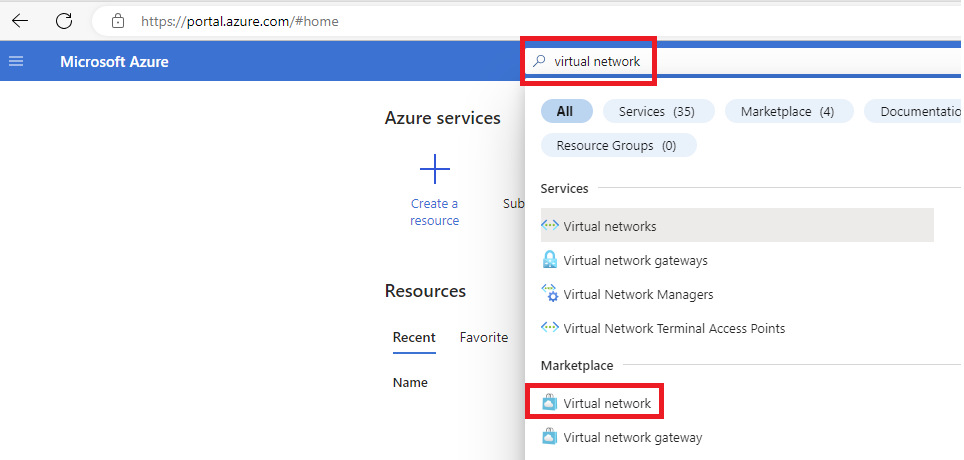Click the Marketplace section heading
Viewport: 964px width, 460px height.
(577, 365)
